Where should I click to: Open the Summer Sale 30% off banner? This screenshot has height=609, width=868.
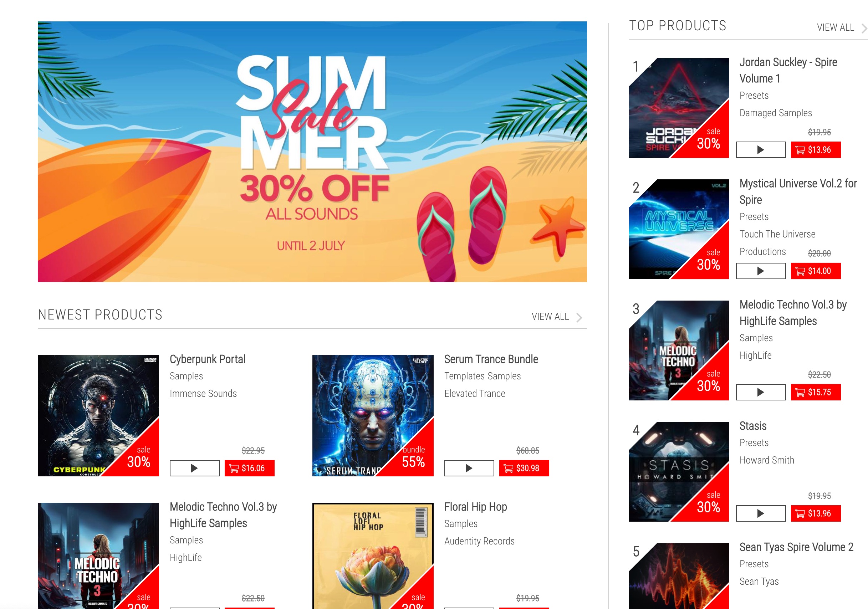click(312, 152)
